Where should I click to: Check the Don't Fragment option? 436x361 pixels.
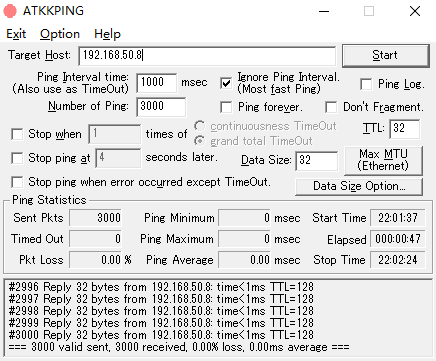click(x=331, y=107)
